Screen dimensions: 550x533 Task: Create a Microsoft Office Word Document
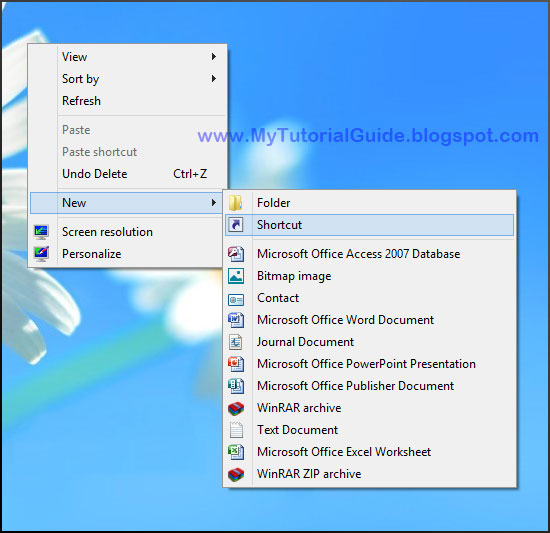370,320
